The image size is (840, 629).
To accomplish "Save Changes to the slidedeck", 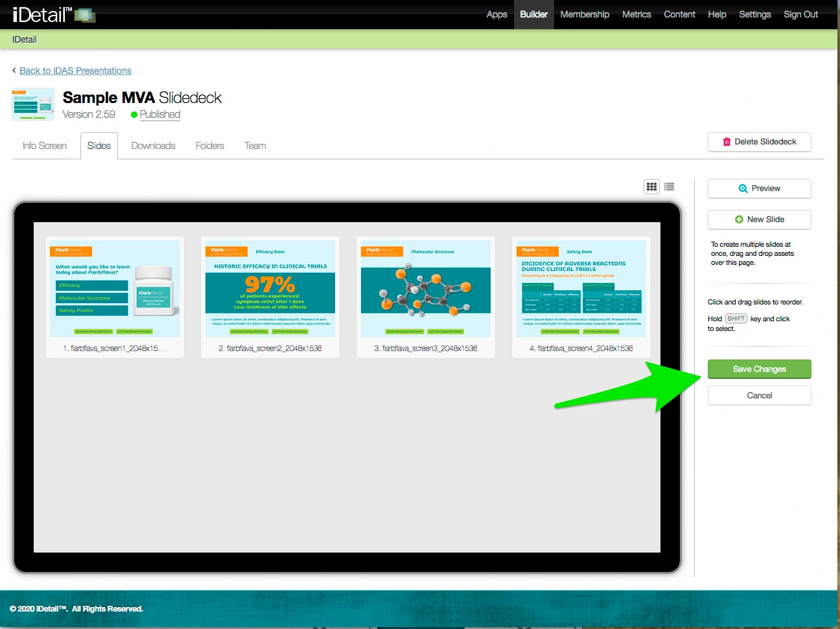I will coord(760,369).
